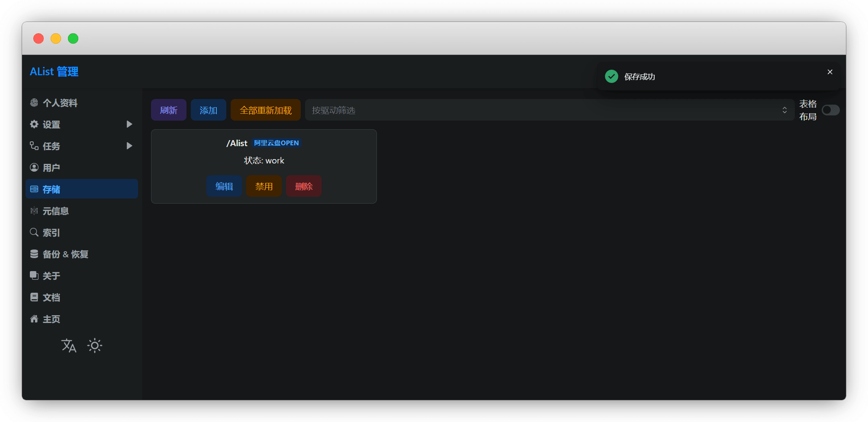Click the backup database icon
868x422 pixels.
pyautogui.click(x=34, y=254)
